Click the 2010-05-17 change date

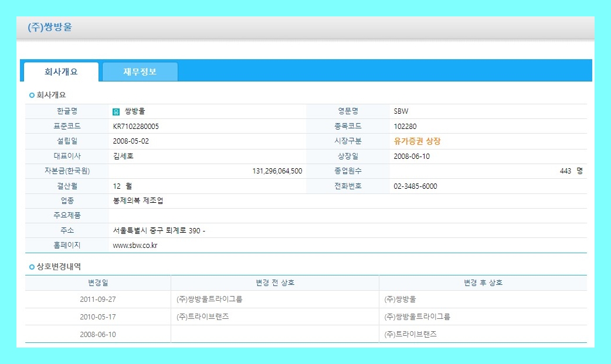[x=98, y=317]
